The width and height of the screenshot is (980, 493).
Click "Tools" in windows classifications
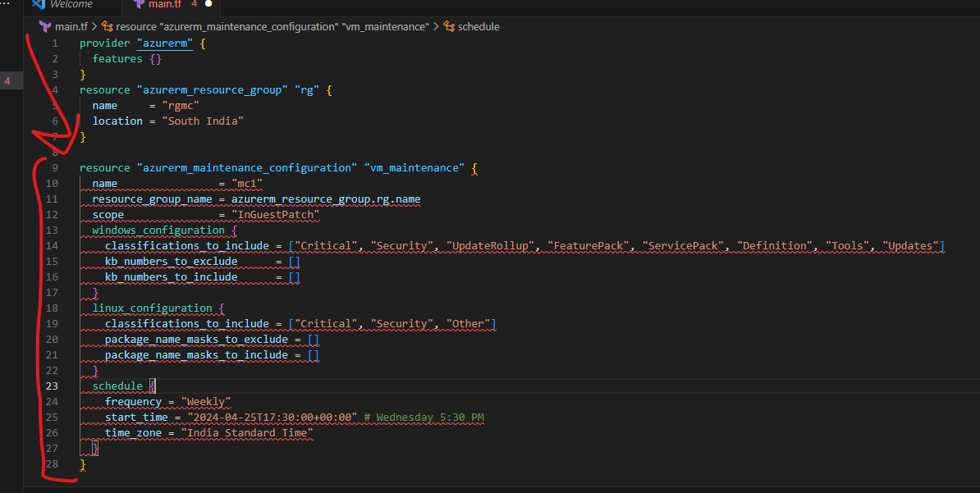[848, 246]
